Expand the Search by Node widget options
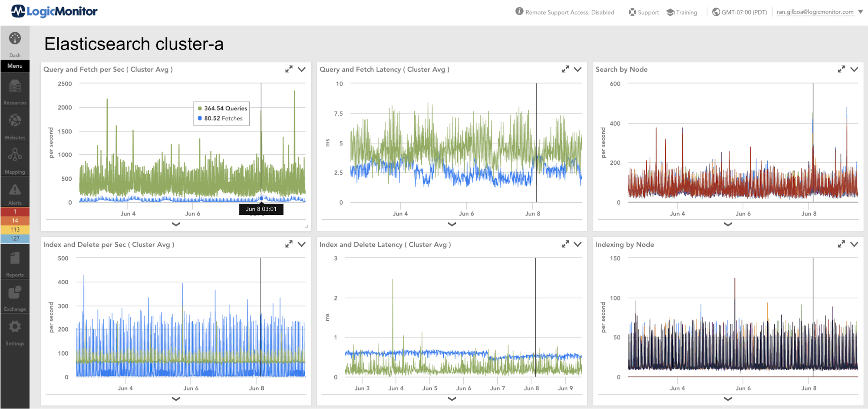Image resolution: width=868 pixels, height=409 pixels. (x=854, y=69)
